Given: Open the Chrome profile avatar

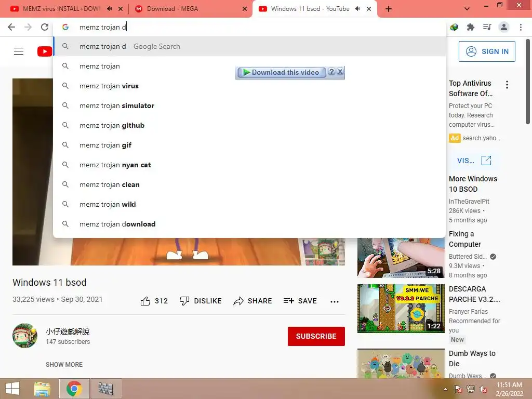Looking at the screenshot, I should point(504,27).
